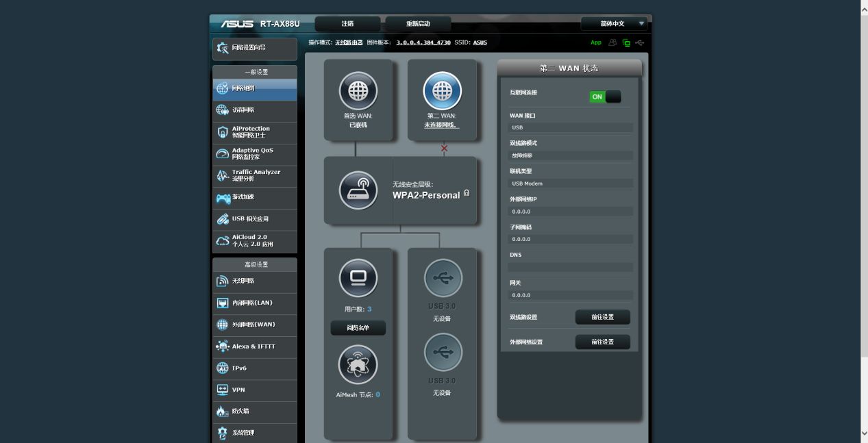Click the green network connection status icon
The width and height of the screenshot is (868, 443).
point(626,42)
